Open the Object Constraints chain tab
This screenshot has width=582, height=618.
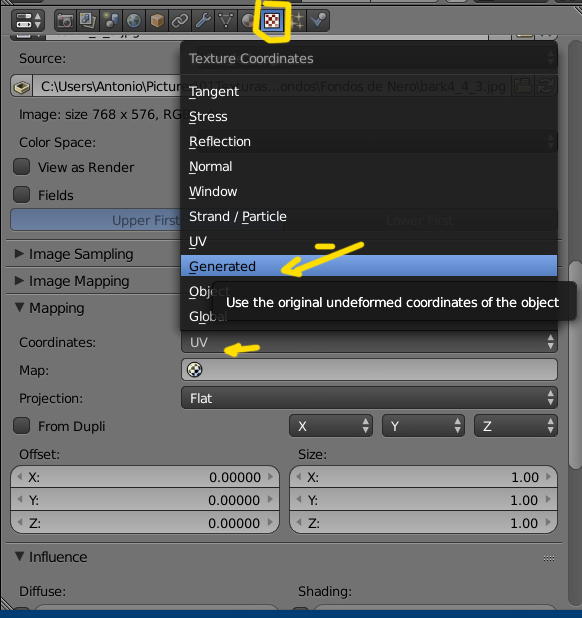pos(180,20)
